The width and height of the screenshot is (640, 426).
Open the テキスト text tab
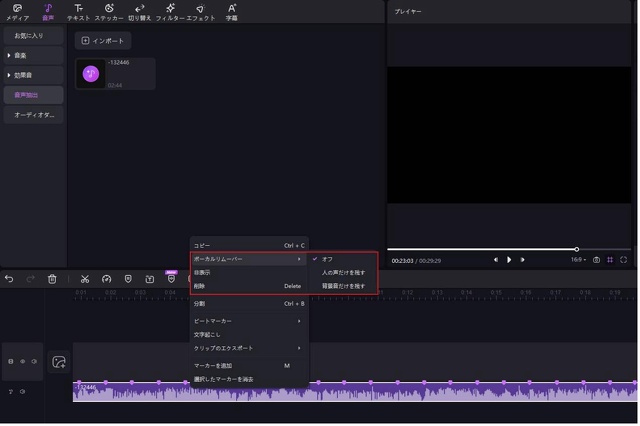(78, 12)
